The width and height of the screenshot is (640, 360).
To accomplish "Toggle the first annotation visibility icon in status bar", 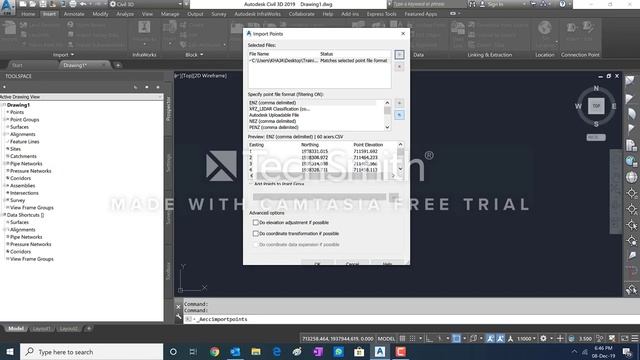I will (x=490, y=338).
